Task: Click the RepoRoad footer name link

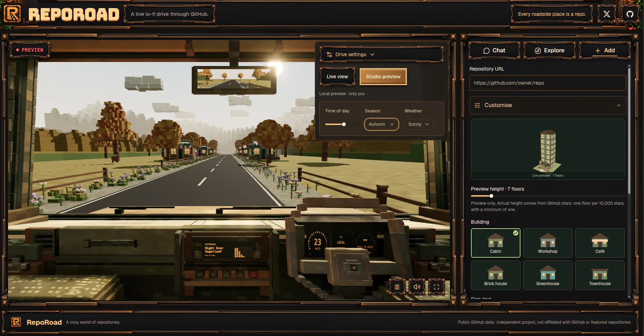Action: (44, 322)
